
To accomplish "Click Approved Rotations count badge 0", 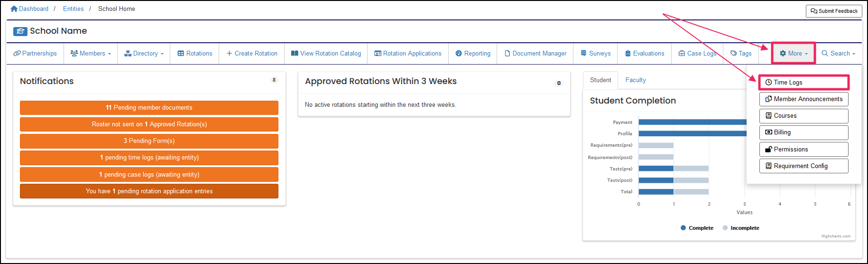I will pos(559,83).
